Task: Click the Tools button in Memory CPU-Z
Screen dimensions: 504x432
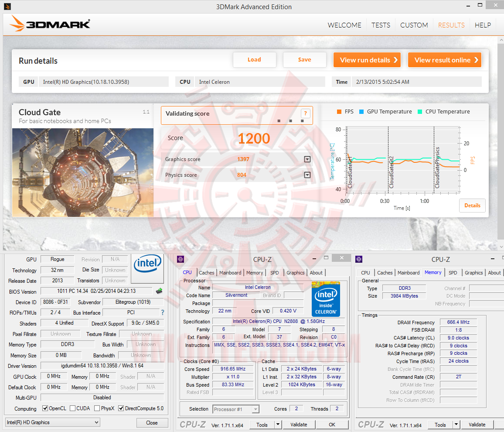Action: pyautogui.click(x=440, y=425)
